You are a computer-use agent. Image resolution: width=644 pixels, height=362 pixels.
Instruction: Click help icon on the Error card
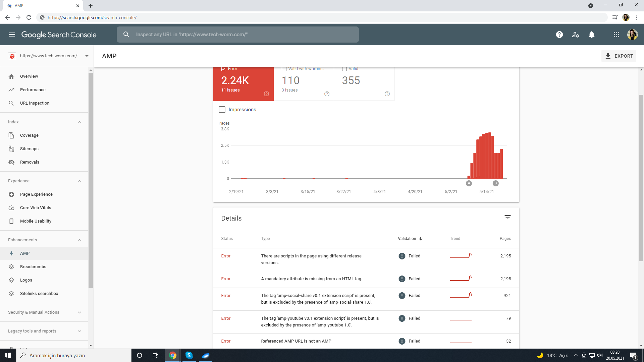(x=266, y=94)
